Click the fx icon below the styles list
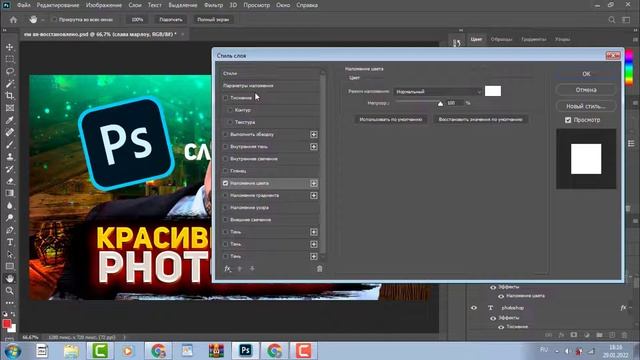 coord(227,269)
